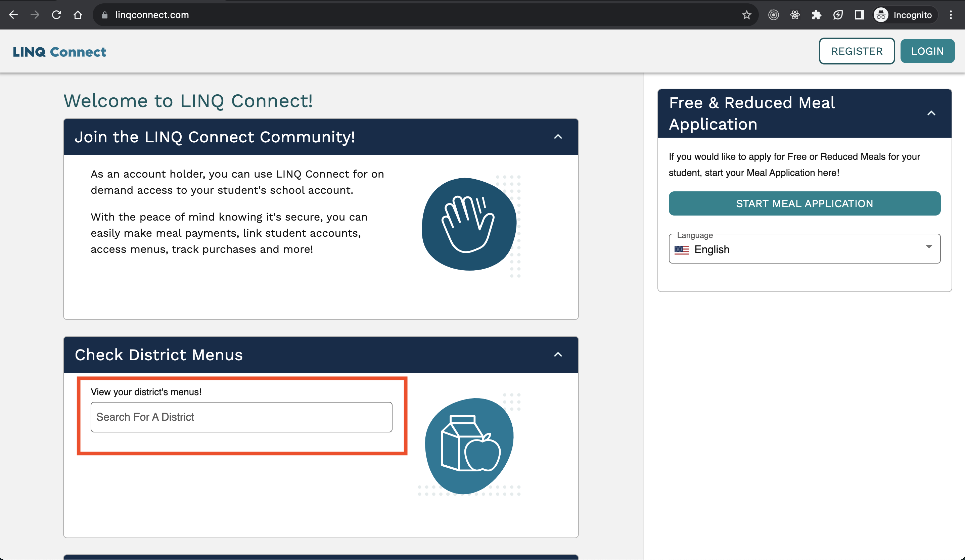Click the Incognito profile indicator
The height and width of the screenshot is (560, 965).
click(x=904, y=15)
